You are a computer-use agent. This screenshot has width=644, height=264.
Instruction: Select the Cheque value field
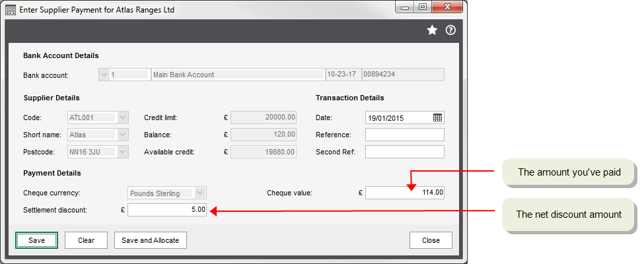[404, 193]
